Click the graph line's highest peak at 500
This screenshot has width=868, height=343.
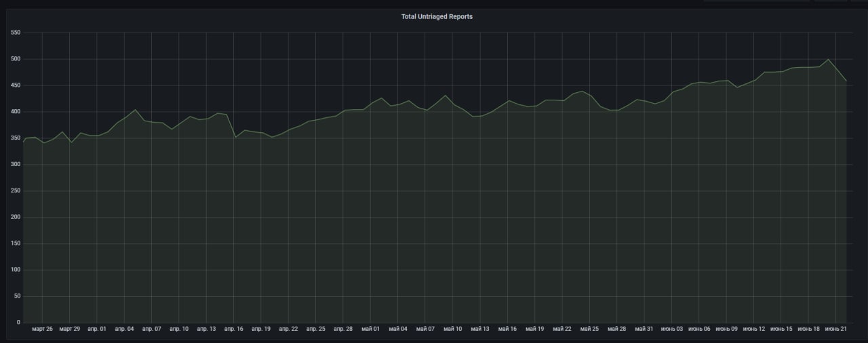828,59
